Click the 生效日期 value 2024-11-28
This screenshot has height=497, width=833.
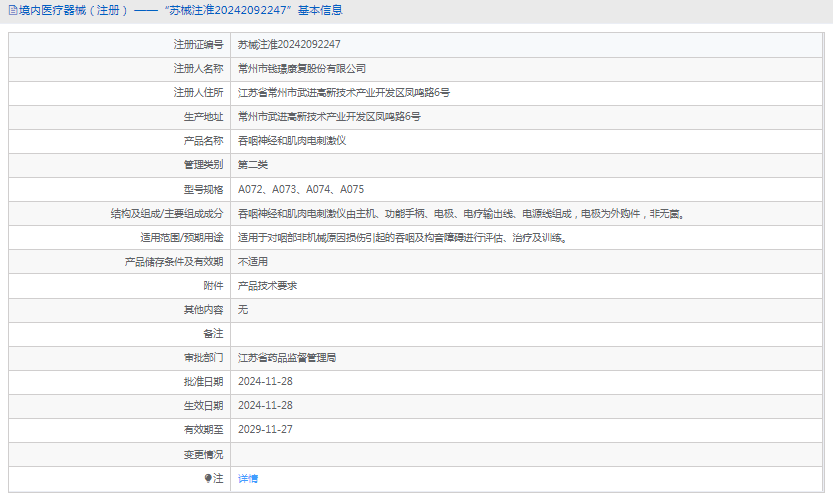pyautogui.click(x=265, y=405)
